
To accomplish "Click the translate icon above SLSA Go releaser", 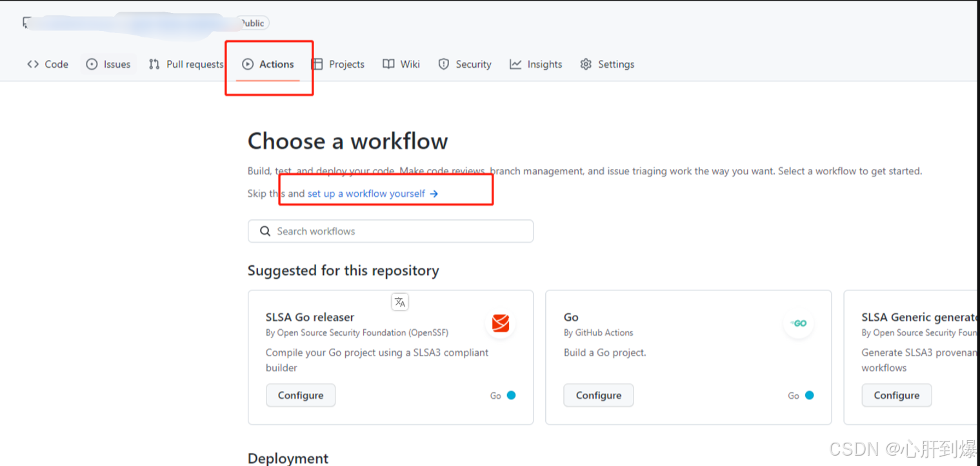I will [400, 301].
